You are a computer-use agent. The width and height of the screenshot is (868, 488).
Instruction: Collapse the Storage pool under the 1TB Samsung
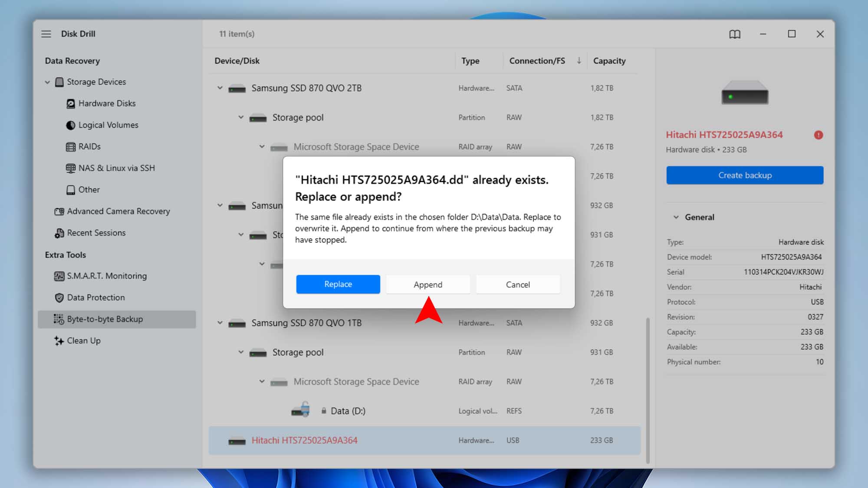tap(241, 352)
